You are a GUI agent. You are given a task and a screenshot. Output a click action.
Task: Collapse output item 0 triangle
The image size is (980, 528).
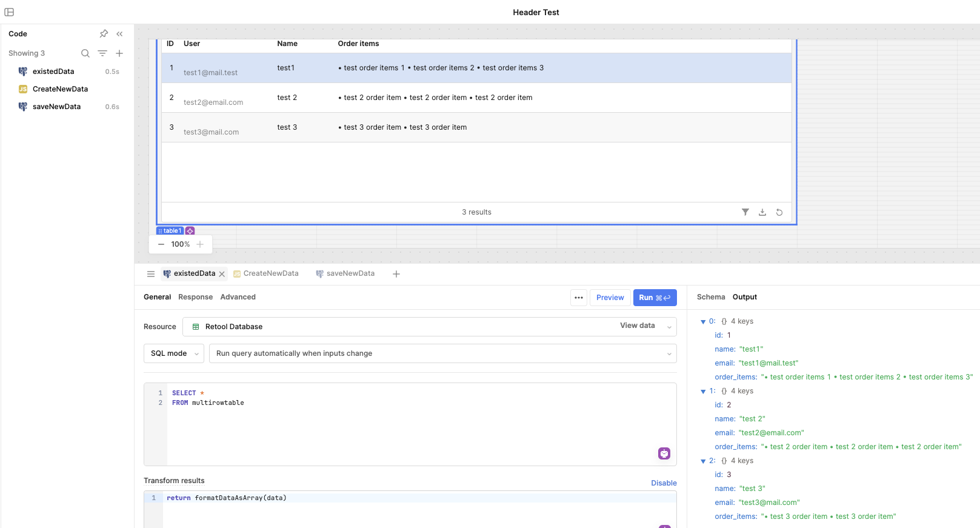703,322
